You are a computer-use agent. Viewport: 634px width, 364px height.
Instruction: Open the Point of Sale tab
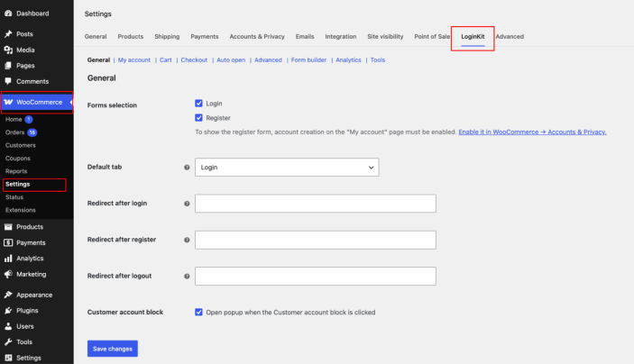click(432, 36)
